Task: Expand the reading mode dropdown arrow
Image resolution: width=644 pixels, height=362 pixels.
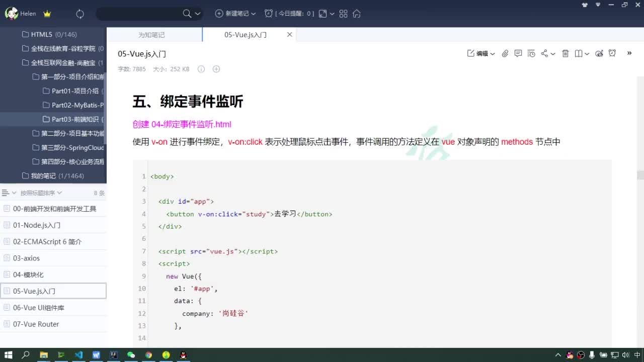Action: pos(587,54)
